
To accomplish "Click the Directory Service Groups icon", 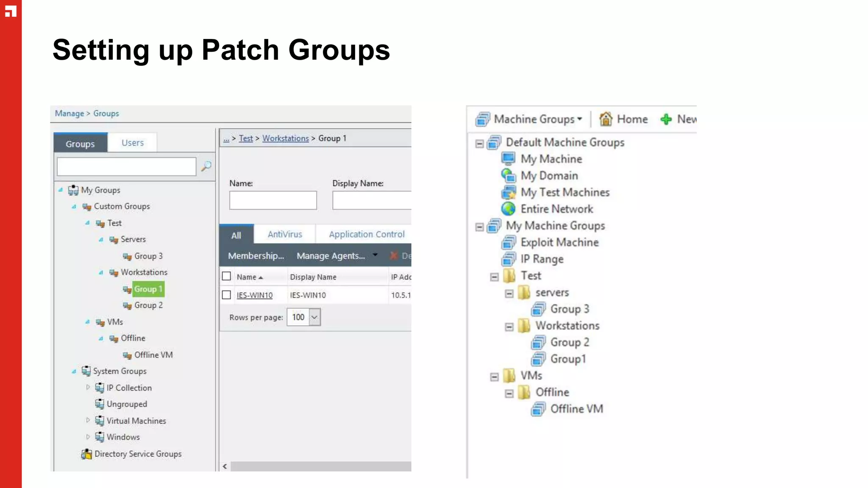I will [x=86, y=454].
